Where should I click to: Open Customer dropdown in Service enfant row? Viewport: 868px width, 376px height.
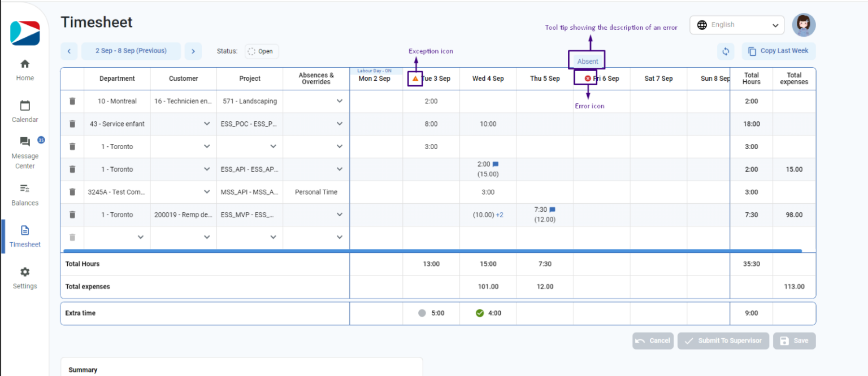point(207,124)
